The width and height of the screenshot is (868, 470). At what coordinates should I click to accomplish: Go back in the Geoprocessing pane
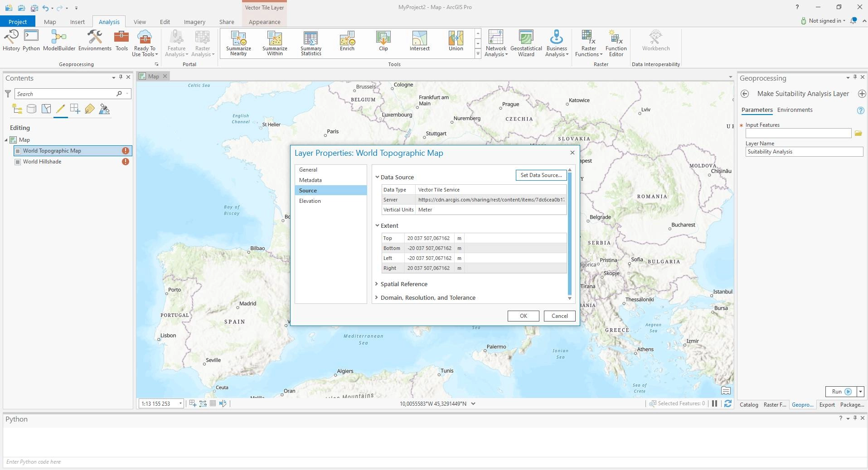tap(745, 94)
